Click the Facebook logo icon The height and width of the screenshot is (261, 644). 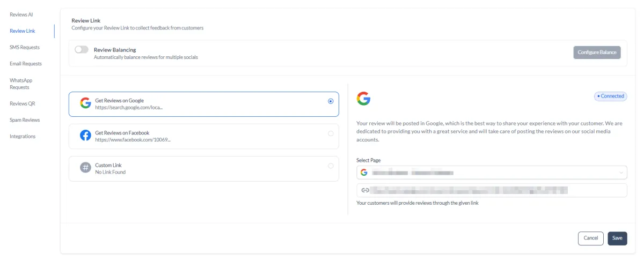(x=85, y=136)
